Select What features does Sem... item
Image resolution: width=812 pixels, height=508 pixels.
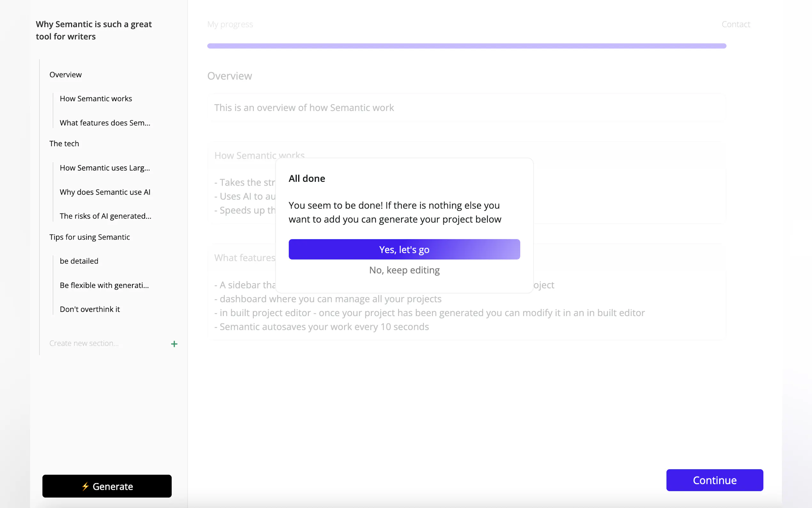coord(105,123)
